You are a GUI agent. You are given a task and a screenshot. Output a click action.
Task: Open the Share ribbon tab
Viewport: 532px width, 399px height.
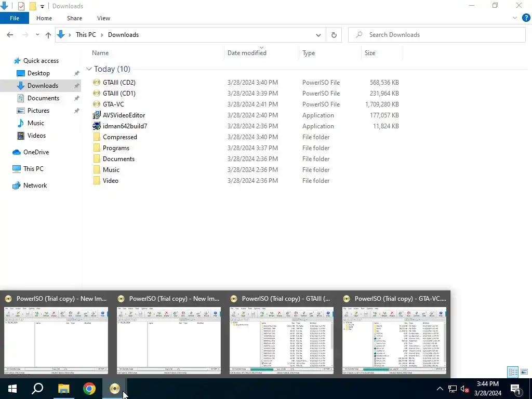(x=74, y=18)
